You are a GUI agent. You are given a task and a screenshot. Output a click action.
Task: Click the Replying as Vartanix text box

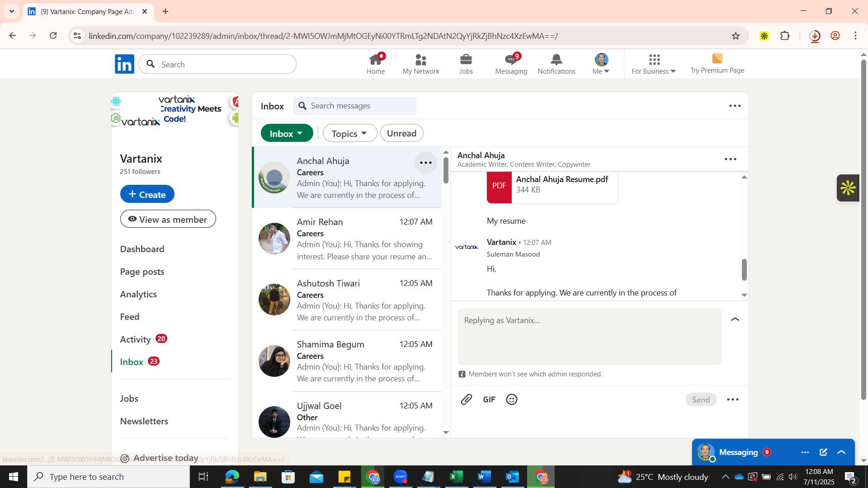tap(589, 337)
